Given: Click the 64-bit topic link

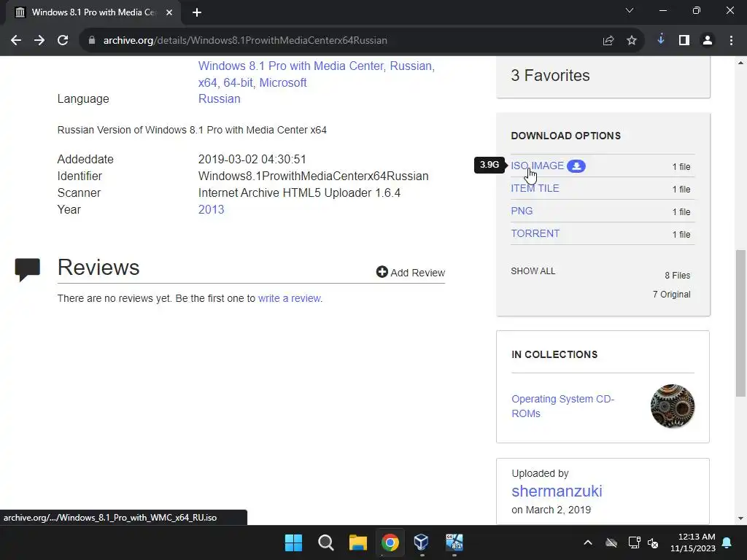Looking at the screenshot, I should [239, 82].
